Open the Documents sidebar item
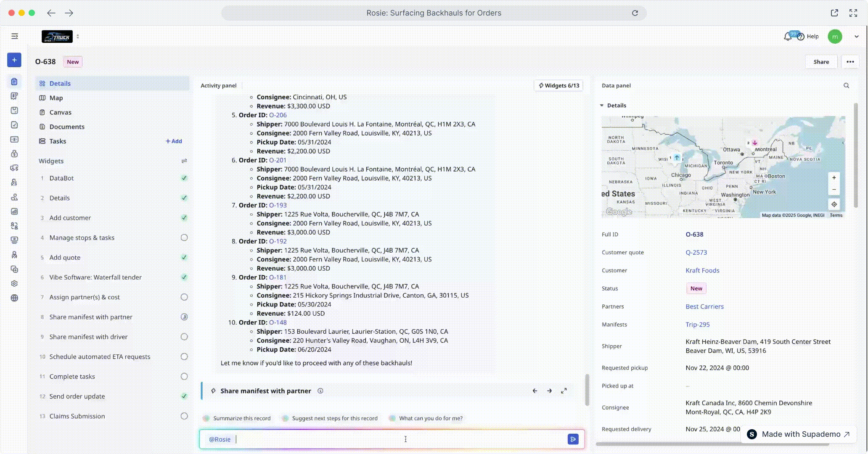868x454 pixels. pyautogui.click(x=67, y=127)
